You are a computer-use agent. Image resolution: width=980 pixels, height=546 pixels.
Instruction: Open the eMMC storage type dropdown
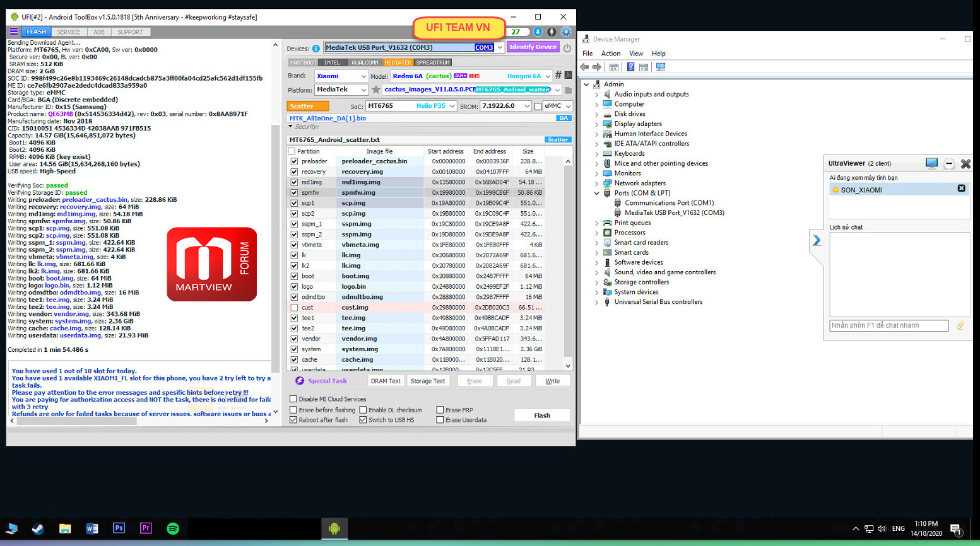(x=568, y=106)
